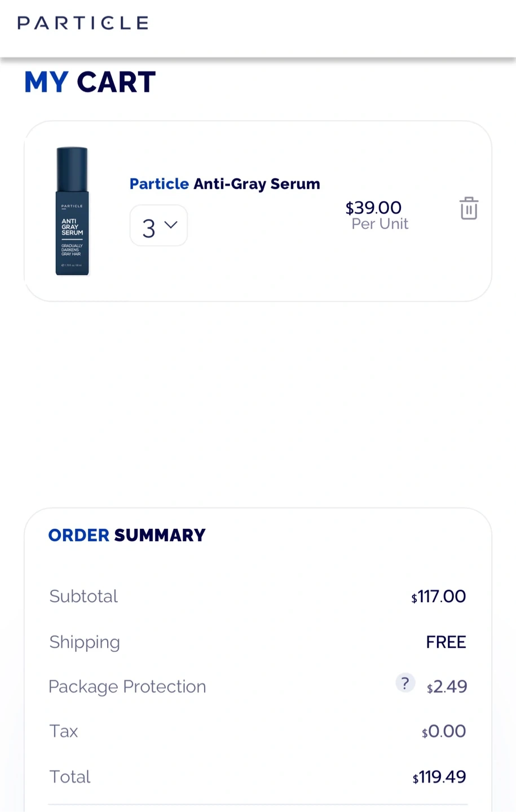This screenshot has width=516, height=812.
Task: Click the $2.49 package protection price
Action: (447, 687)
